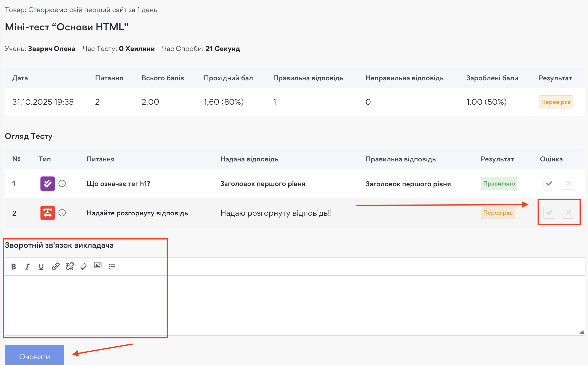Clear formatting with the eraser tool

click(84, 266)
